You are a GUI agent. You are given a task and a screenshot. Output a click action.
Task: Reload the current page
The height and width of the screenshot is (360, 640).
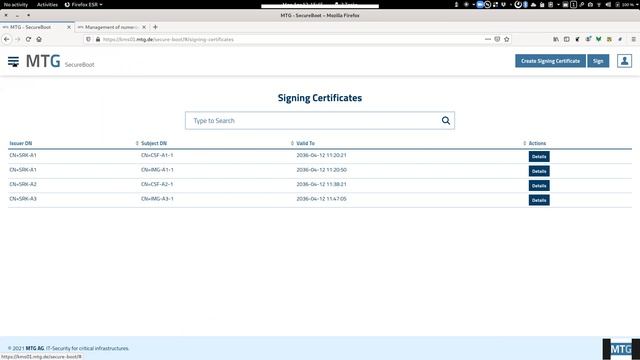point(28,39)
